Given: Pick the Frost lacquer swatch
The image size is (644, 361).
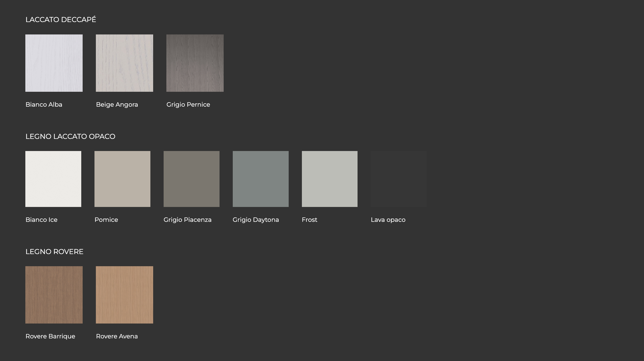Looking at the screenshot, I should [x=330, y=179].
